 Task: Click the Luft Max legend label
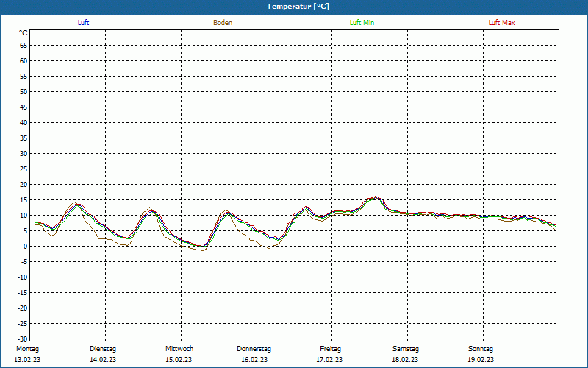[x=501, y=23]
